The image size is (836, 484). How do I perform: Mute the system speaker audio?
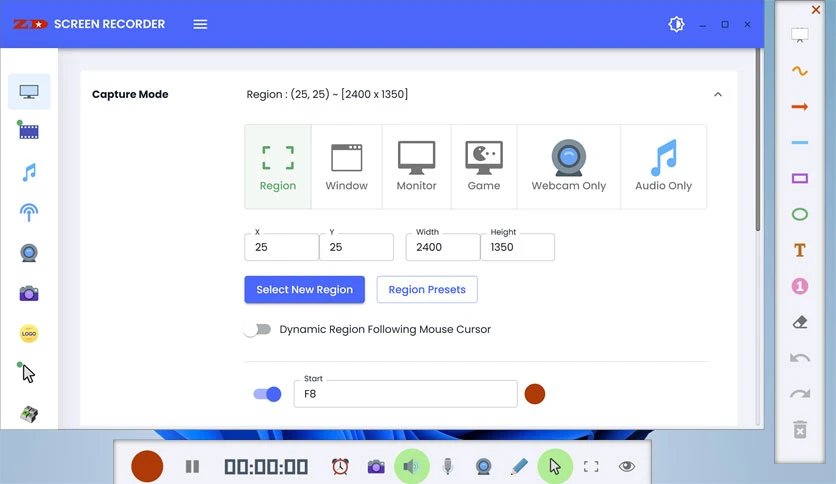pyautogui.click(x=412, y=466)
